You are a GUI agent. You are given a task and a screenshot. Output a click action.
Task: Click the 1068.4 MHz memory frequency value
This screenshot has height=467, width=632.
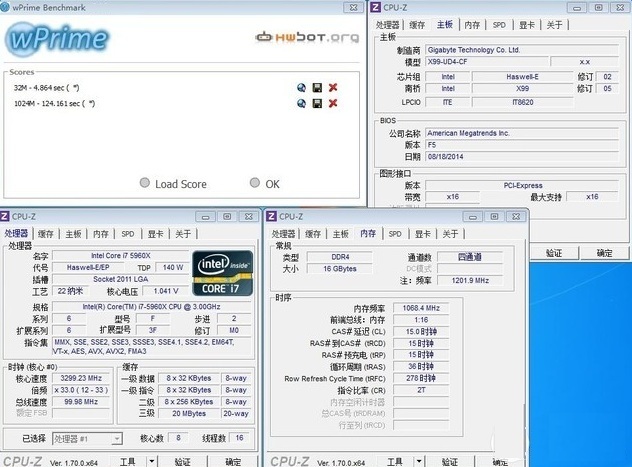421,308
